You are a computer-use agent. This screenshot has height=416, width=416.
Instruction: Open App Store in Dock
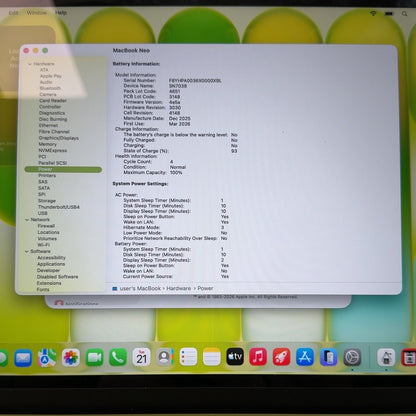tap(305, 357)
